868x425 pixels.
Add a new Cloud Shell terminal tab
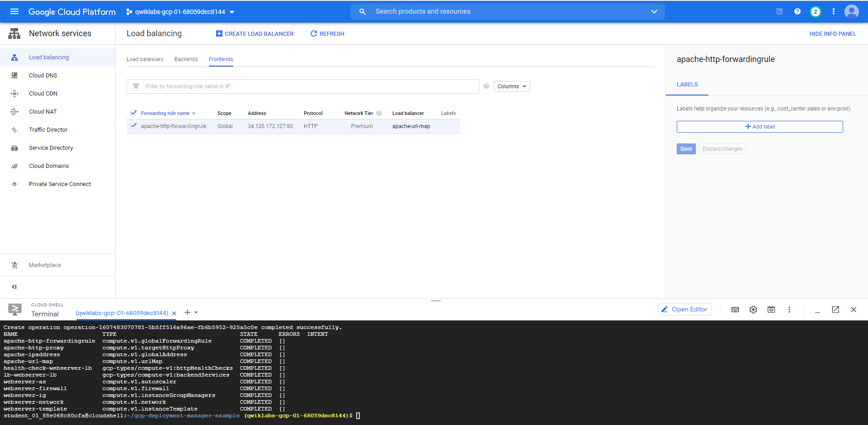[x=187, y=312]
